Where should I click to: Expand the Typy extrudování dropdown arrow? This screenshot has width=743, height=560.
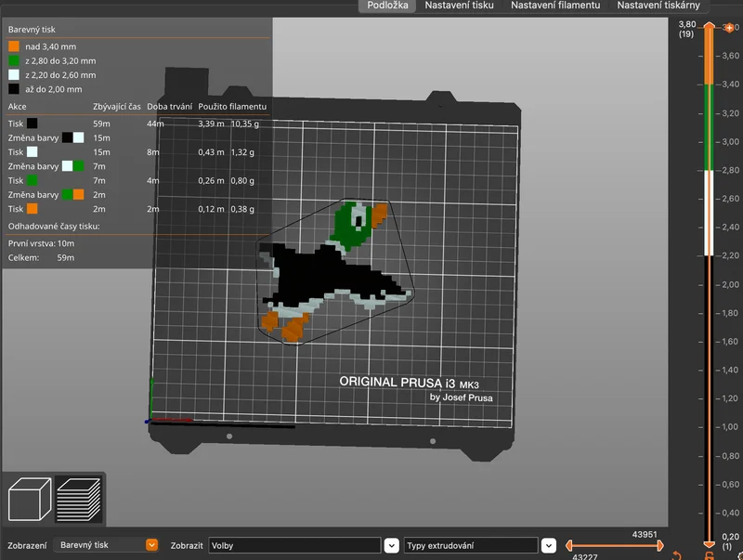(548, 546)
